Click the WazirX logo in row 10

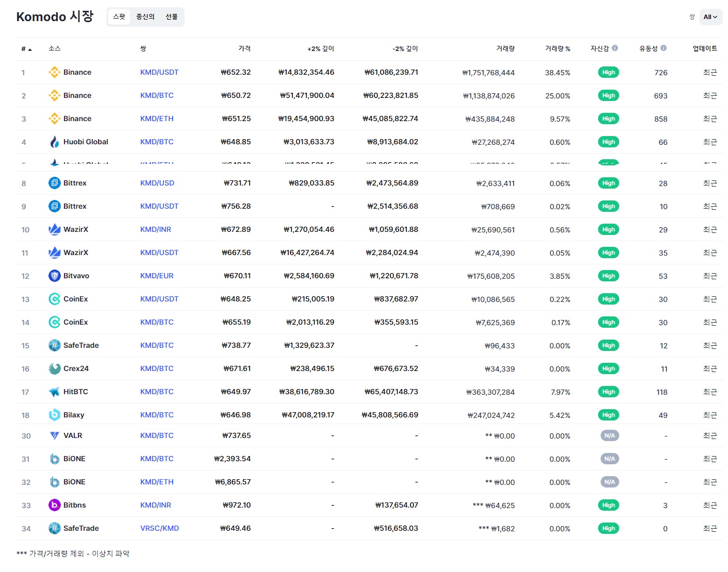pyautogui.click(x=54, y=229)
